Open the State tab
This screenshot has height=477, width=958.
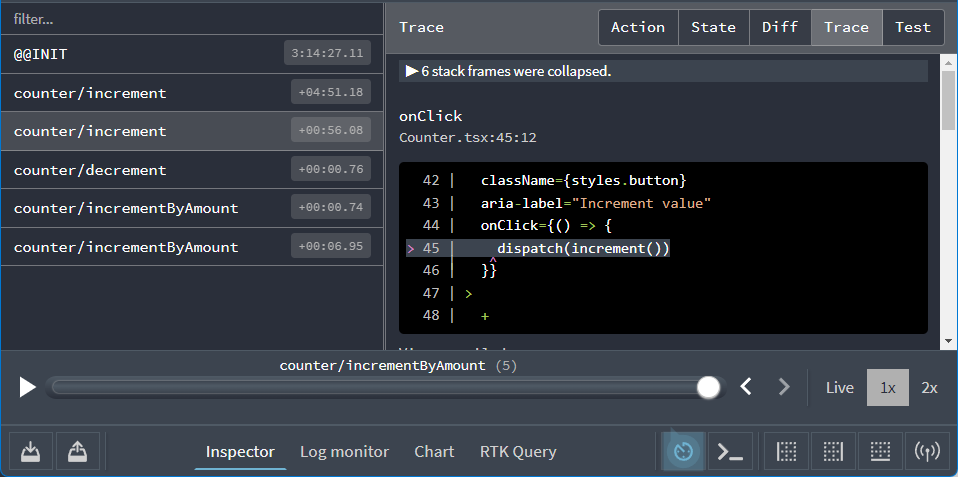(713, 27)
